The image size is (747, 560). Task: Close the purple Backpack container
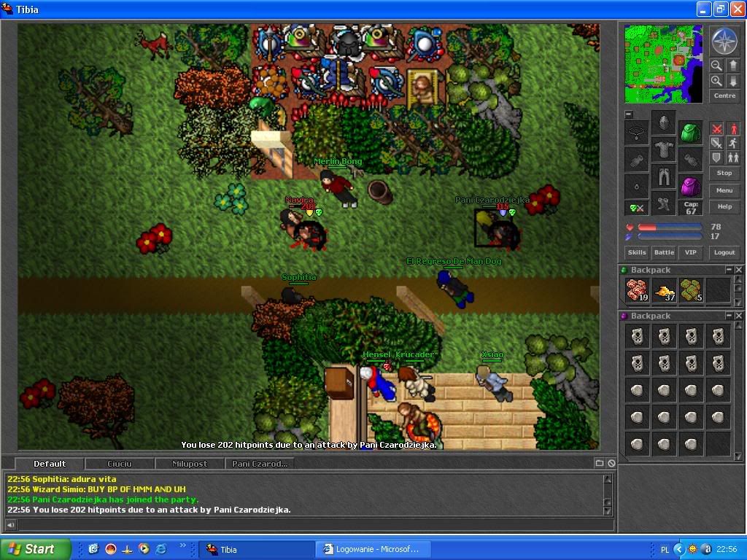[x=738, y=315]
